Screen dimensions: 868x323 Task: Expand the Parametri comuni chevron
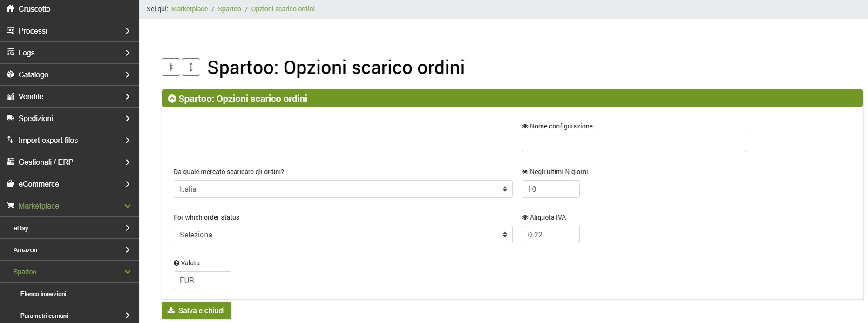point(128,315)
